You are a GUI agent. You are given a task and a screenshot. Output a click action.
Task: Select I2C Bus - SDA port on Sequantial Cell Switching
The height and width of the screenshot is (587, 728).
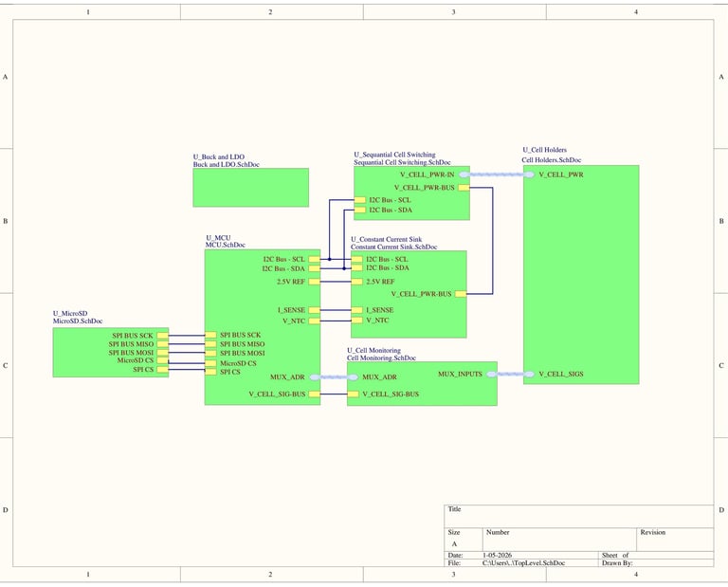(360, 210)
